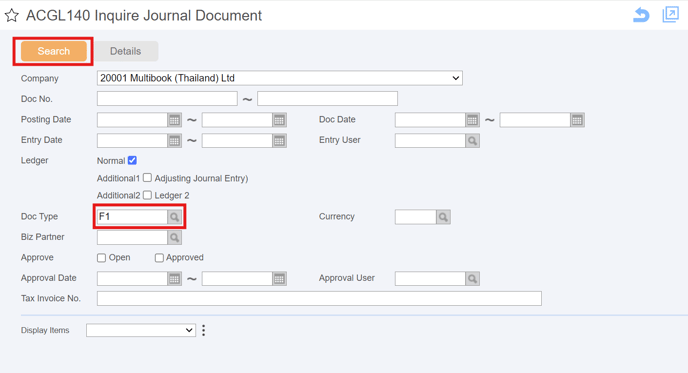This screenshot has height=373, width=688.
Task: Switch to the Search tab
Action: click(x=54, y=51)
